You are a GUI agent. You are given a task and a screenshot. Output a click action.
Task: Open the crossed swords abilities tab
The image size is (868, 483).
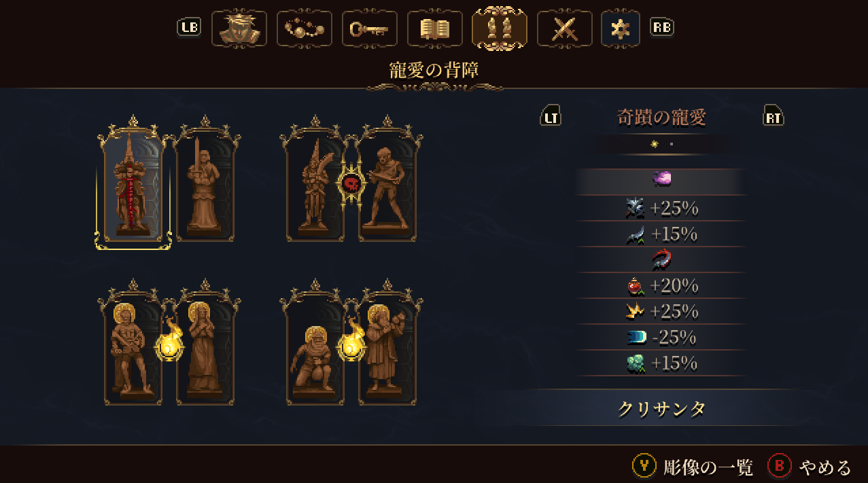tap(564, 29)
